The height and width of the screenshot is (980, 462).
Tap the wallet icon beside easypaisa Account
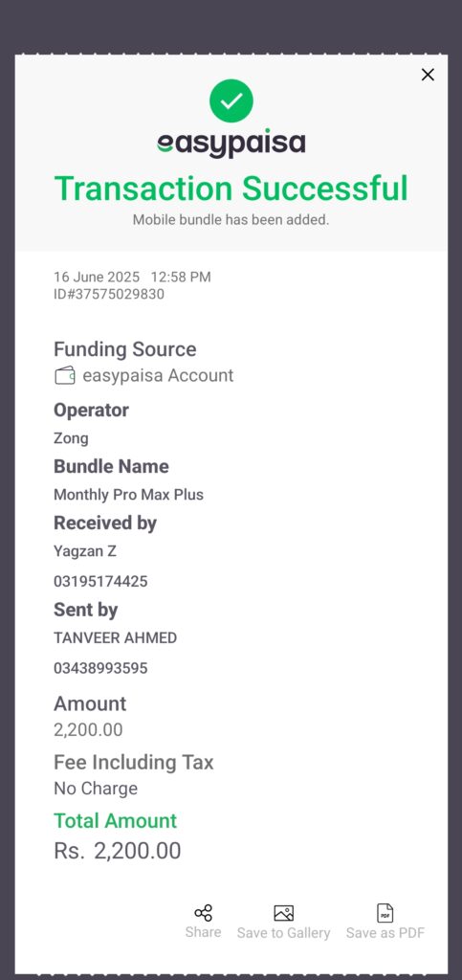(65, 375)
